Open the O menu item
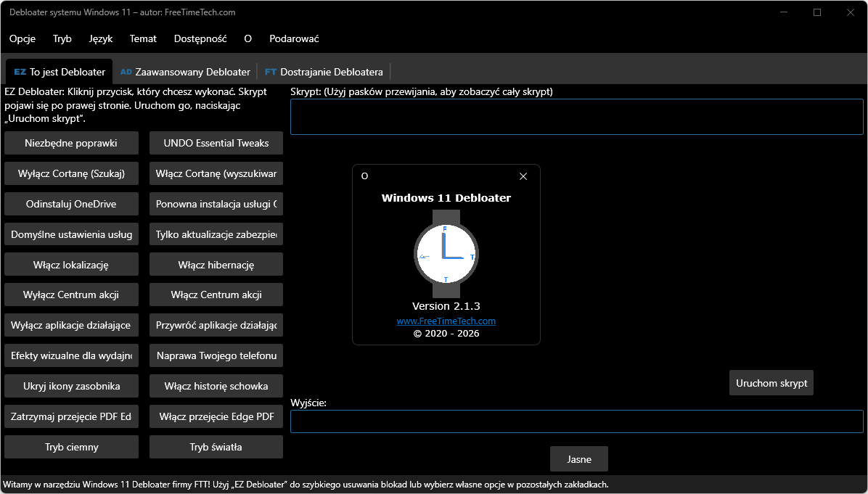Image resolution: width=868 pixels, height=494 pixels. [x=247, y=38]
